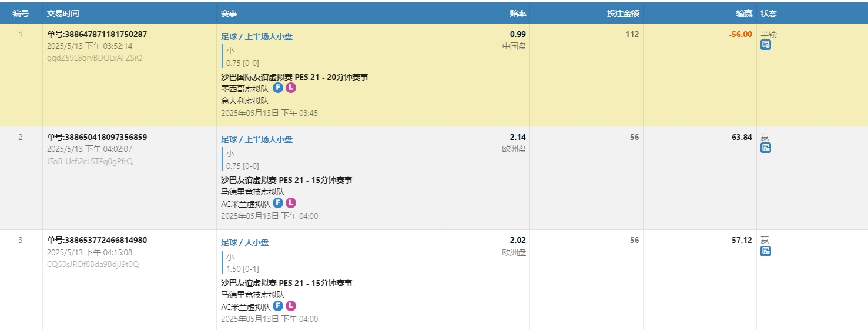This screenshot has height=330, width=868.
Task: Click the 赔率 column header
Action: coord(517,13)
